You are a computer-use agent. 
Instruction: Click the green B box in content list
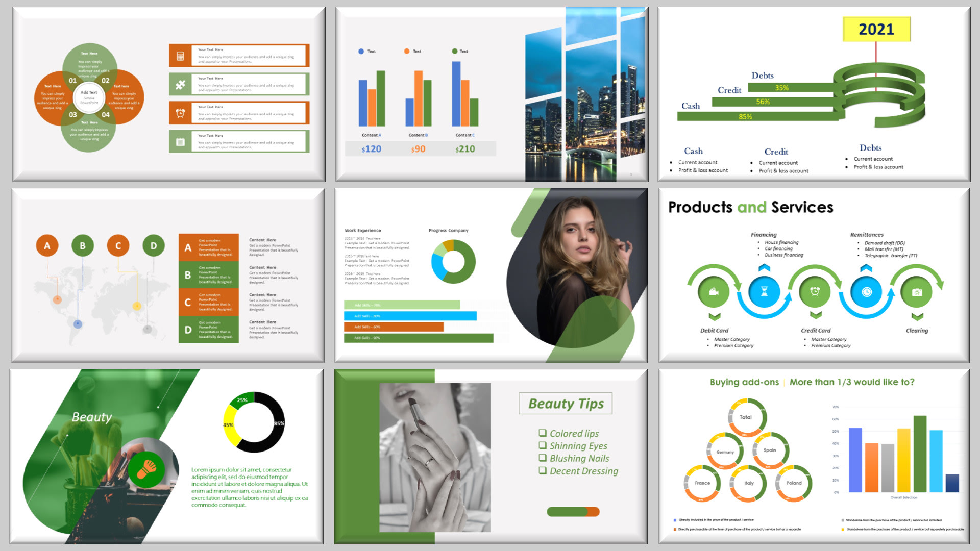click(x=209, y=275)
